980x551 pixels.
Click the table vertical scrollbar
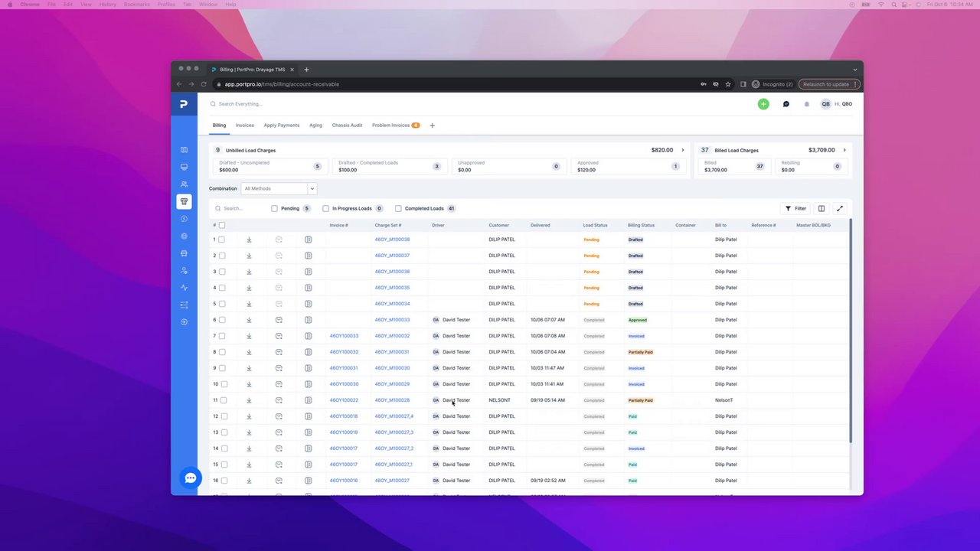851,331
